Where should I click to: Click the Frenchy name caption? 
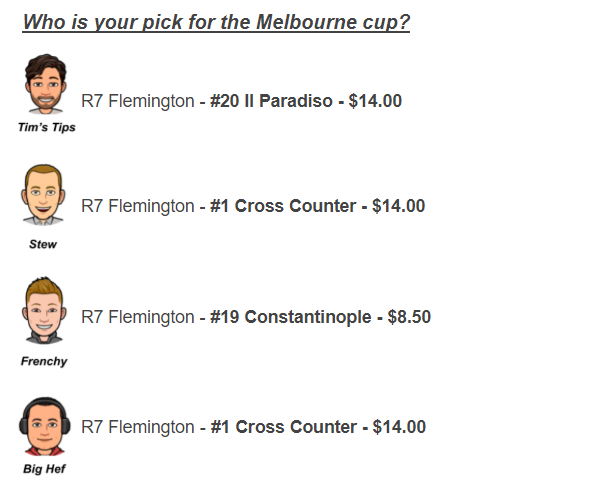tap(44, 361)
